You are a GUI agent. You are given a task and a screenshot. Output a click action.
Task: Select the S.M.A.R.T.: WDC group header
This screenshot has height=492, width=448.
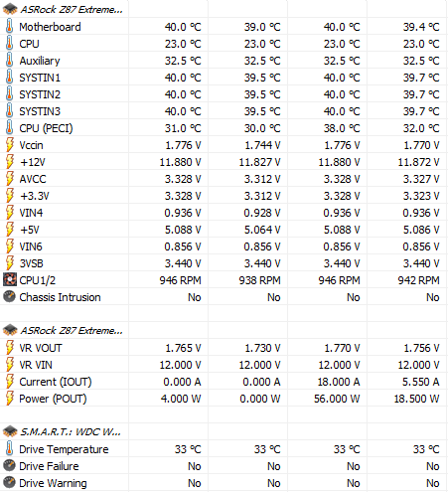[71, 431]
